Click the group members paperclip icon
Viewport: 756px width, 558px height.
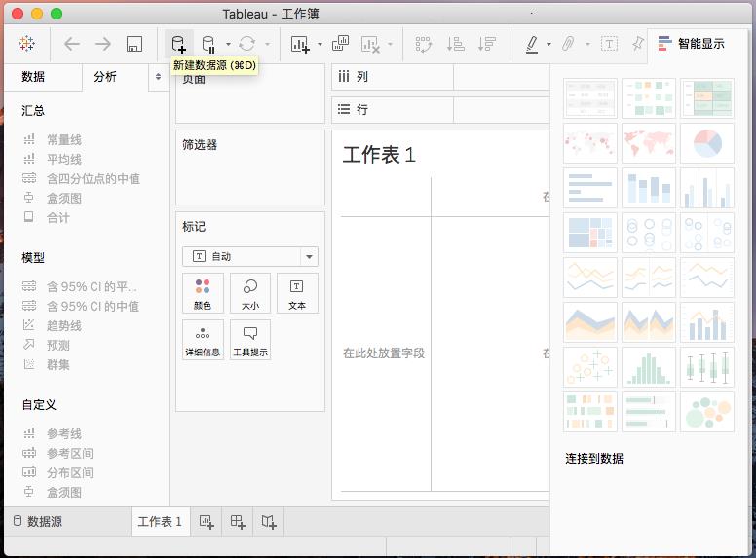(x=568, y=44)
